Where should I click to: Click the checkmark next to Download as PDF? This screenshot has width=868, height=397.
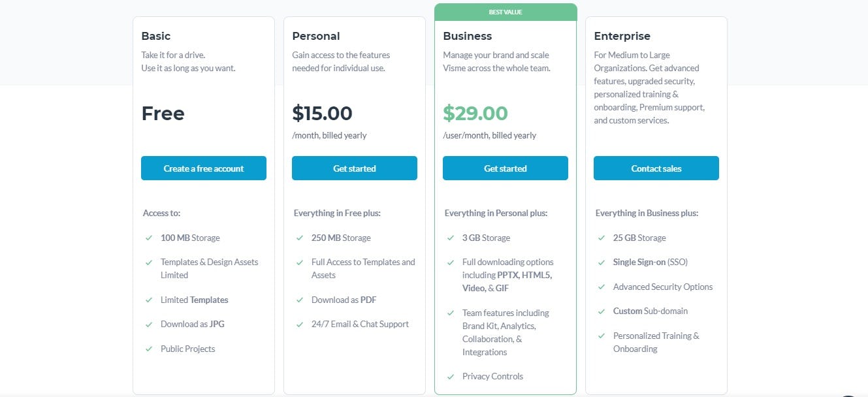(300, 300)
